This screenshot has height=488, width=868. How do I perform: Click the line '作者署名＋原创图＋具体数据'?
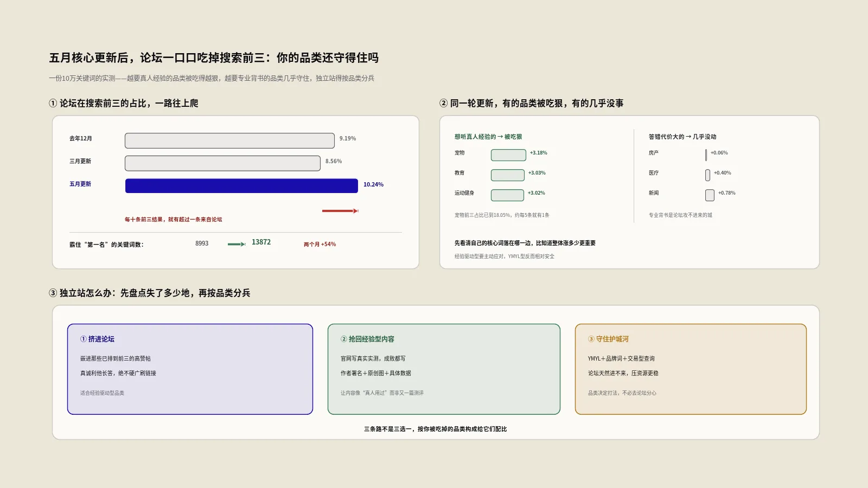[x=376, y=373]
